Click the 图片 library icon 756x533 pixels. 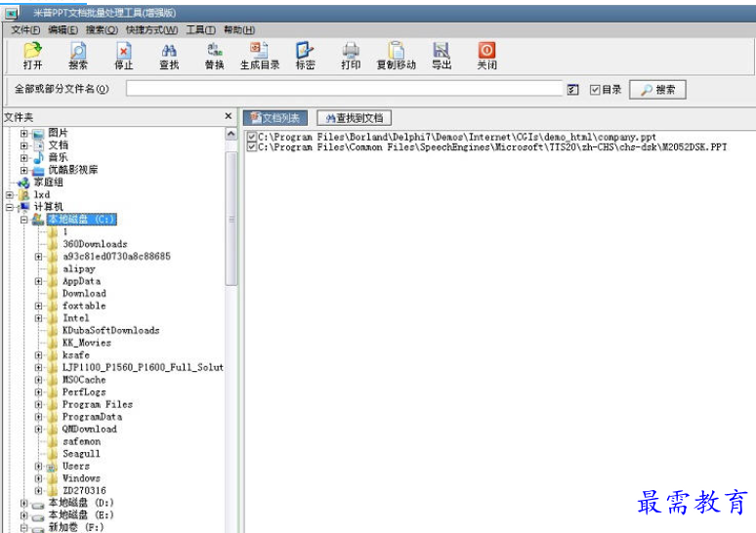[38, 134]
